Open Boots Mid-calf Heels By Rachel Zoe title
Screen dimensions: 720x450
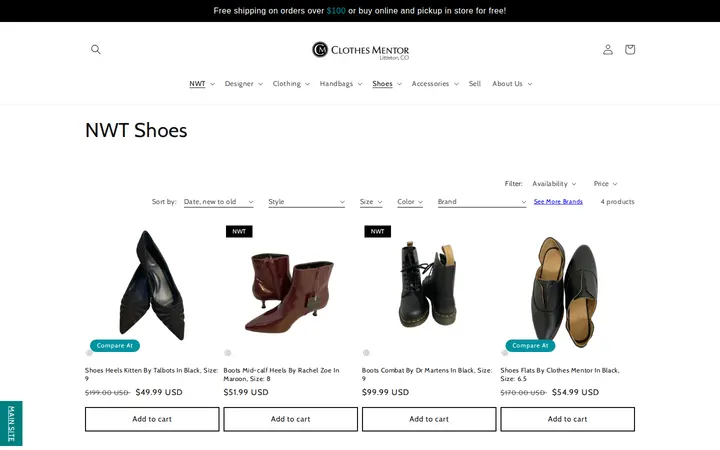[x=281, y=374]
